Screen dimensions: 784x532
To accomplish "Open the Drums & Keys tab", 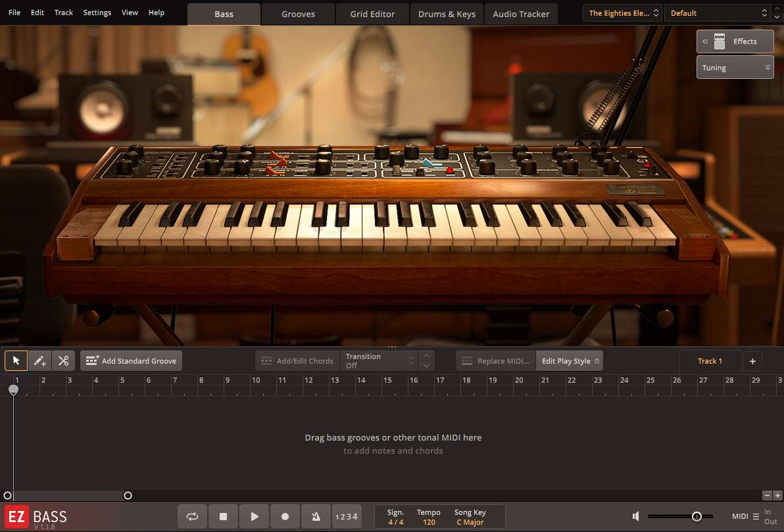I will tap(447, 13).
